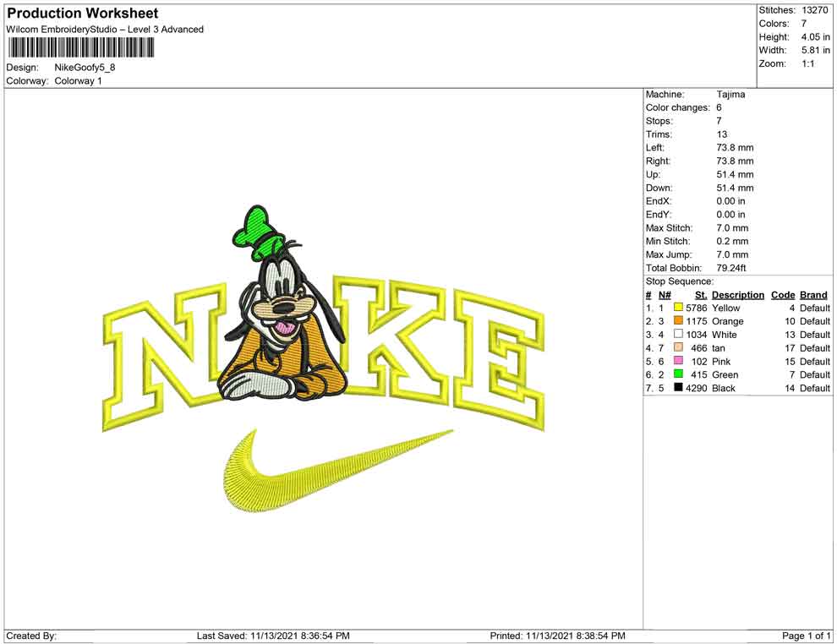Click the barcode under the worksheet title

pos(80,47)
